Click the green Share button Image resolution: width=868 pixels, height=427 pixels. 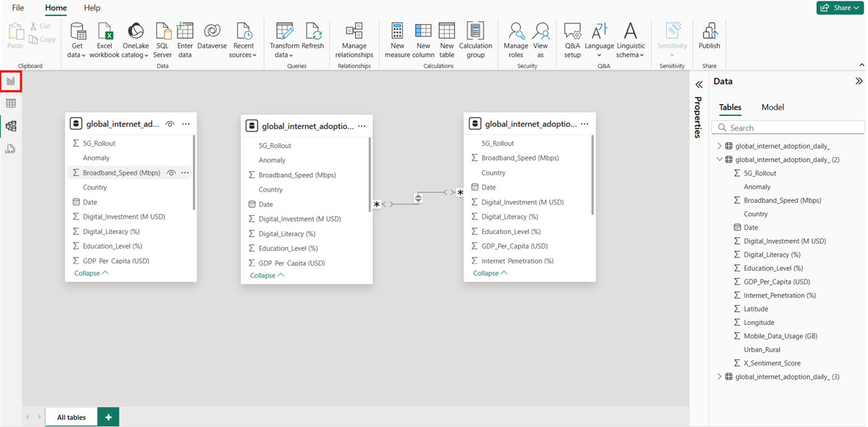(x=839, y=7)
